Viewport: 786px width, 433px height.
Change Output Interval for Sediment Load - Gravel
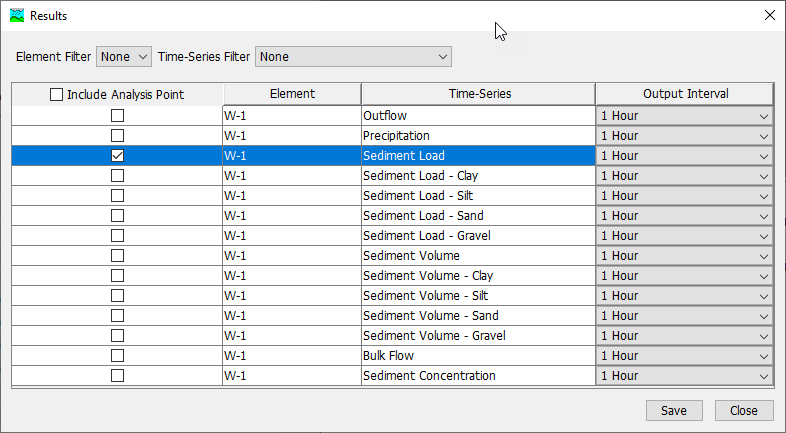point(684,236)
